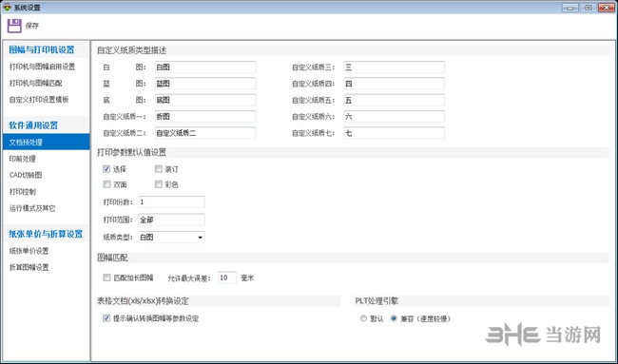This screenshot has width=618, height=364.
Task: Minimize the 系统设置 window
Action: [570, 7]
